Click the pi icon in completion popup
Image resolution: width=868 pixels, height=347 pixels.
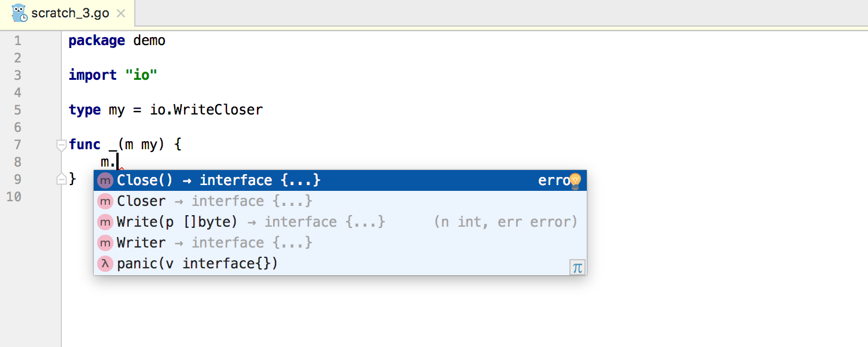tap(577, 267)
